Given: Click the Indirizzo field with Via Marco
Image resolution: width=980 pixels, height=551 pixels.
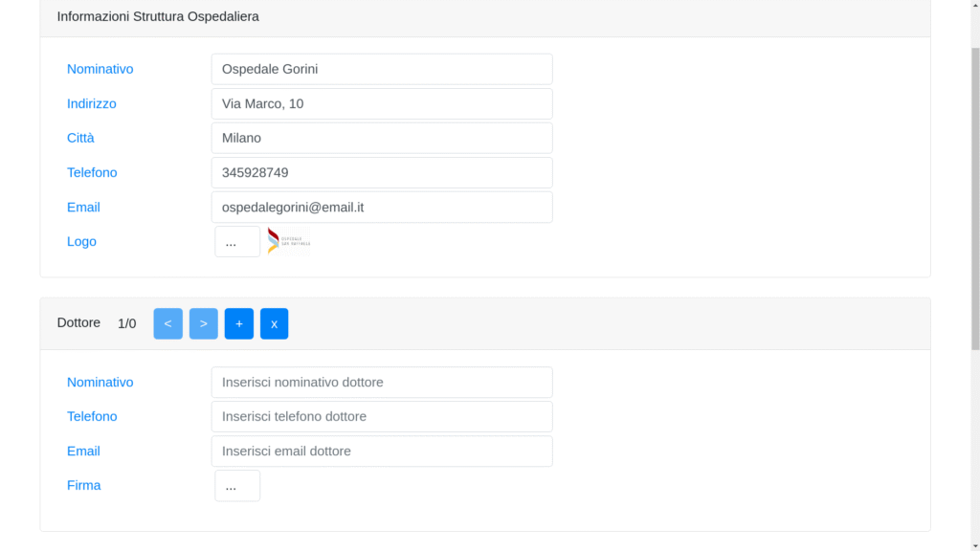Looking at the screenshot, I should (381, 103).
